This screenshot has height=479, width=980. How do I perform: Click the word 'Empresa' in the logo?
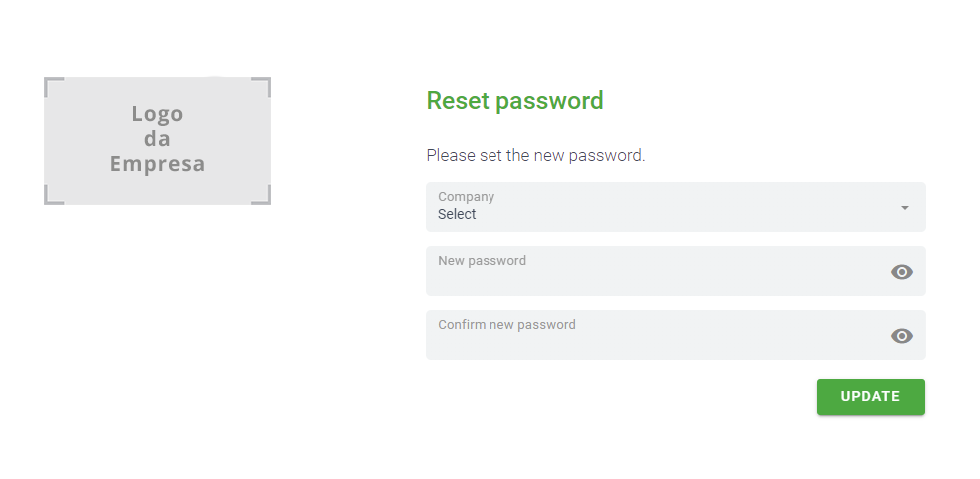click(157, 164)
